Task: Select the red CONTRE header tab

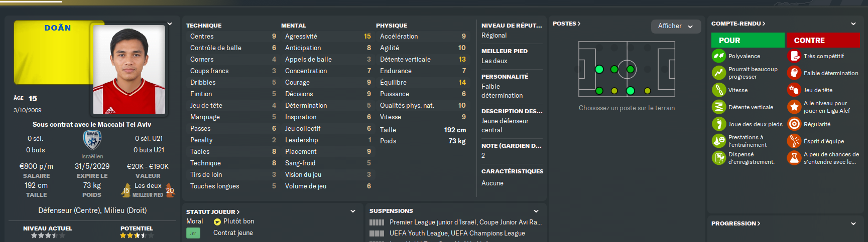Action: (x=823, y=41)
